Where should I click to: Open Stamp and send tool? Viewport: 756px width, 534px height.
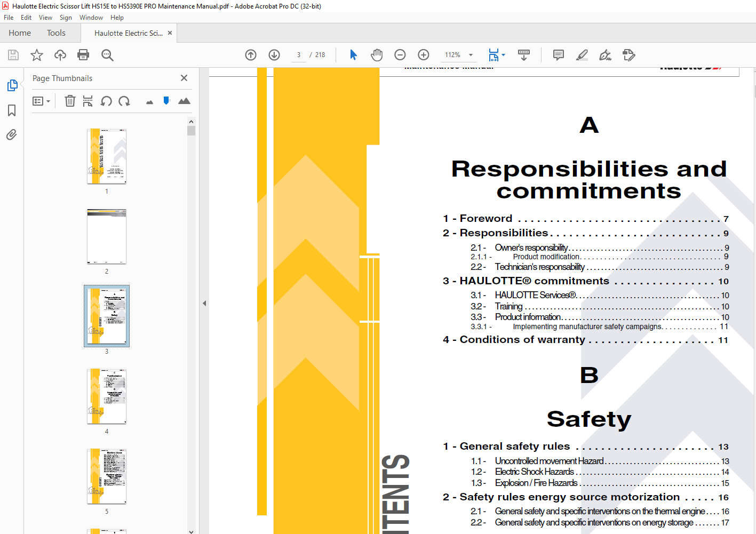(x=629, y=55)
